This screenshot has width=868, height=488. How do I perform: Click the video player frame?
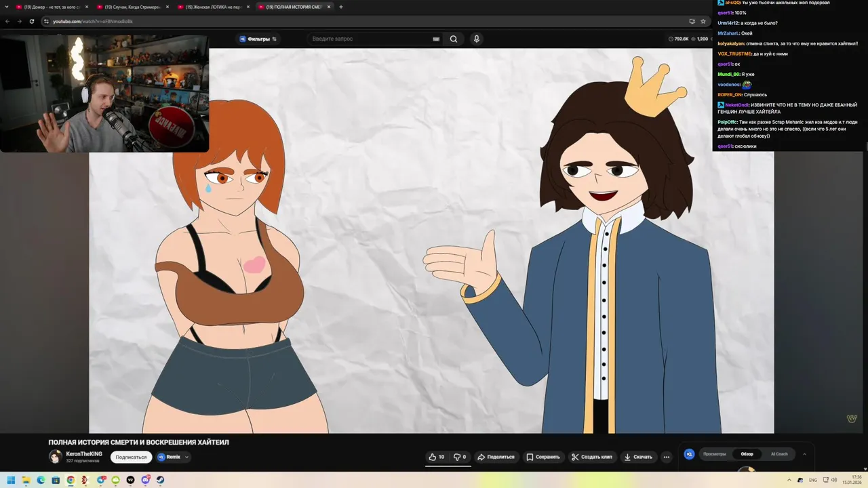tap(431, 241)
